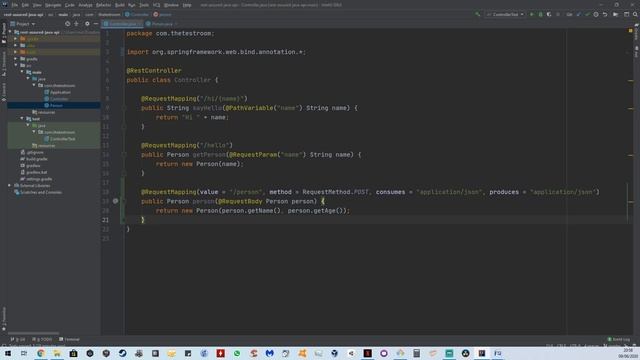Open the File menu

click(x=14, y=5)
